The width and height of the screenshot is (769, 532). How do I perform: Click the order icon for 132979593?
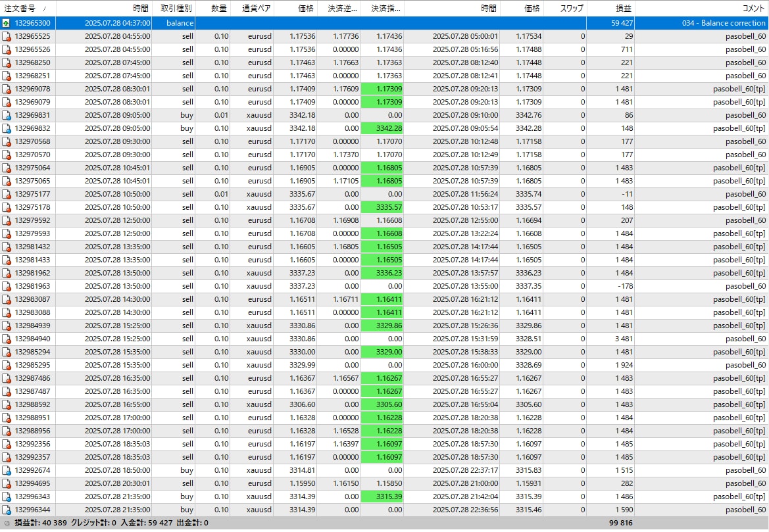7,234
